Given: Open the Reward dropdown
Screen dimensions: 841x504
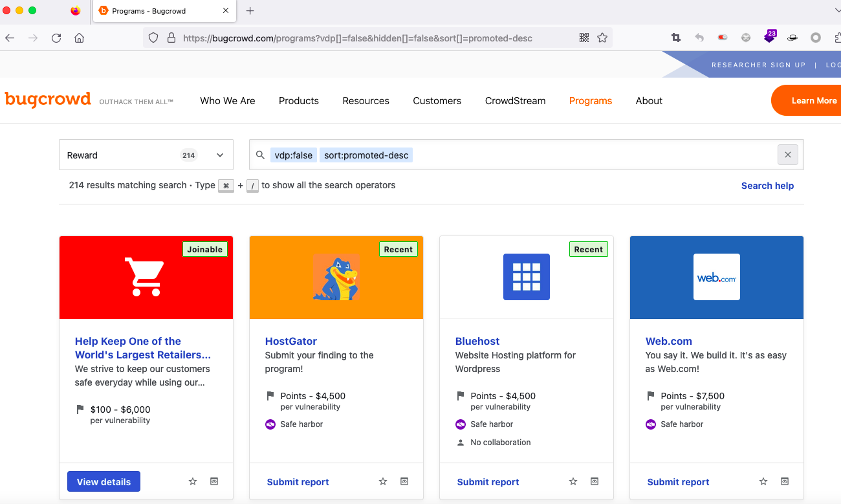Looking at the screenshot, I should tap(146, 155).
